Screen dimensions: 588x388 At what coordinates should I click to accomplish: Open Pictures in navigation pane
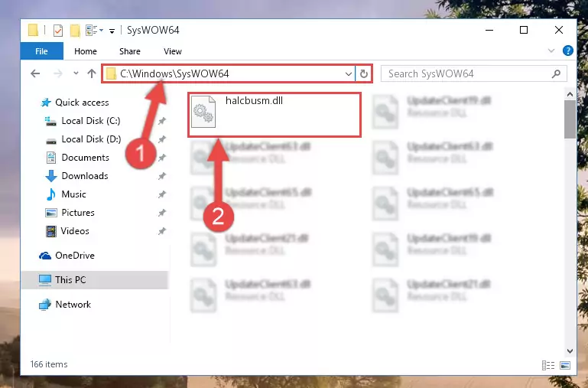point(78,213)
